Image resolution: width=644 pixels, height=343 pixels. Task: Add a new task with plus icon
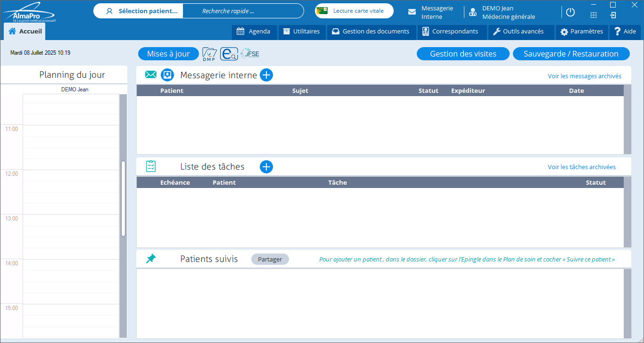[266, 167]
